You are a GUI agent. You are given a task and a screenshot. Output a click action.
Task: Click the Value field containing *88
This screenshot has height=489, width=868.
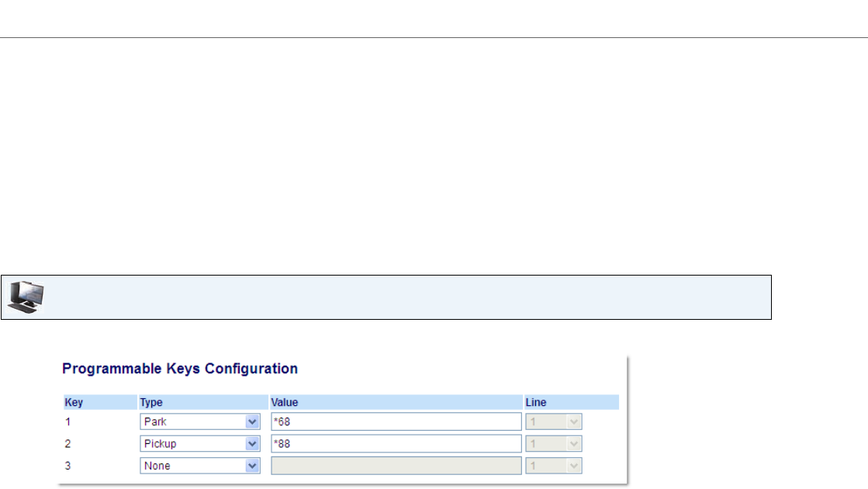[396, 443]
